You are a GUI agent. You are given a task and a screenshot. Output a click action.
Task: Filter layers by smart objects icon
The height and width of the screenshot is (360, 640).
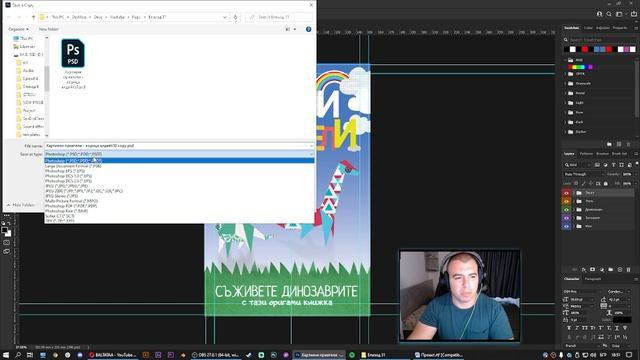[x=629, y=165]
